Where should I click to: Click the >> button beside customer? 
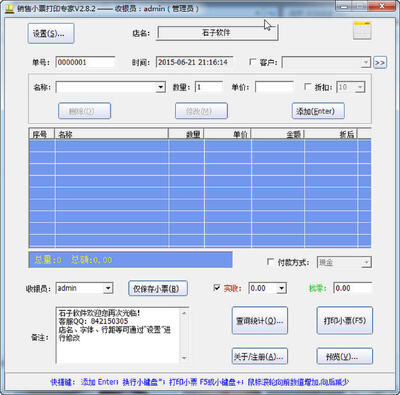(x=380, y=63)
